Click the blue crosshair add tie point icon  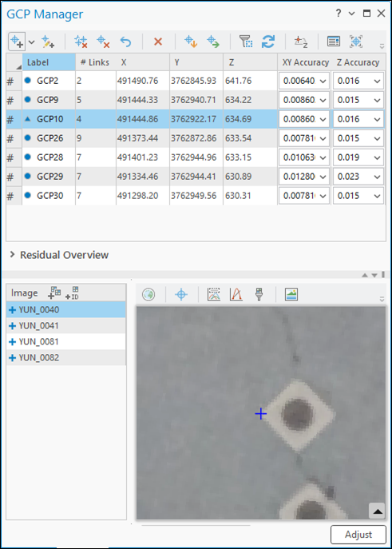point(181,294)
